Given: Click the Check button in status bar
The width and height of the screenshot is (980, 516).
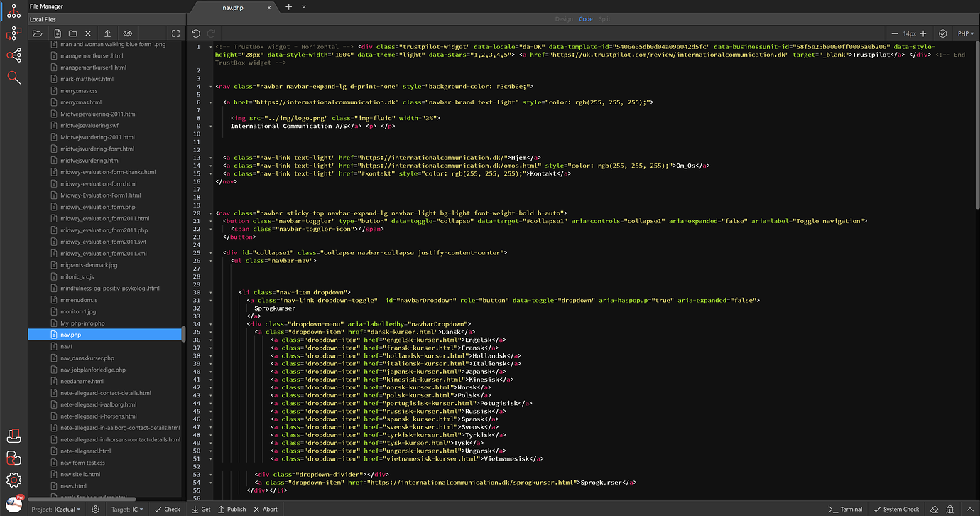Looking at the screenshot, I should click(168, 509).
